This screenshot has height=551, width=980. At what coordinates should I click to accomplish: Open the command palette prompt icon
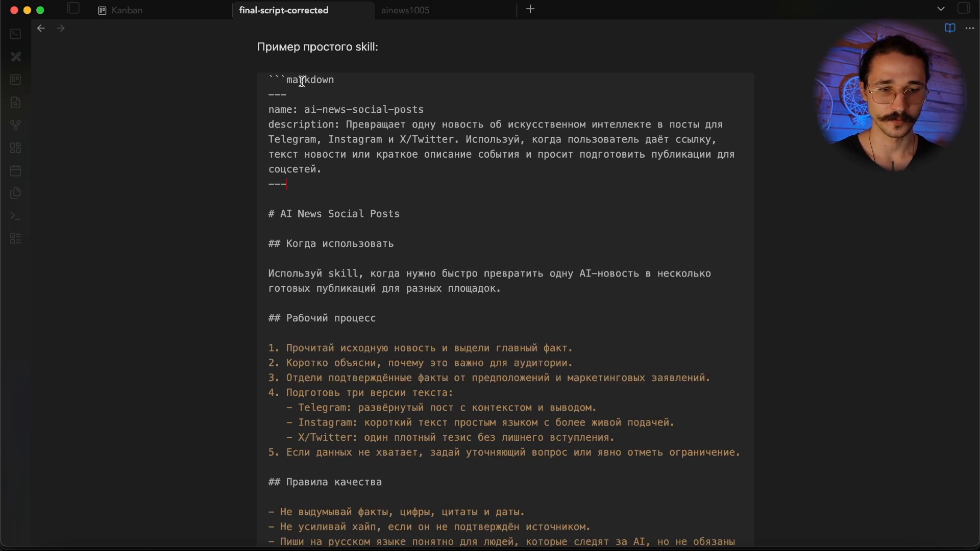[16, 216]
